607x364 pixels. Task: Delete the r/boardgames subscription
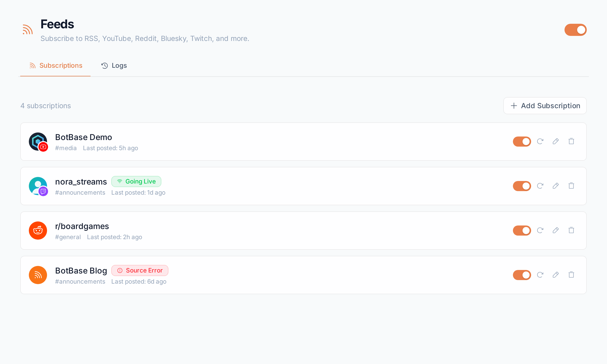(x=571, y=230)
